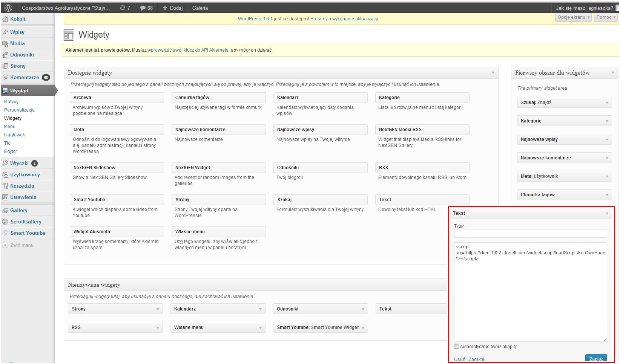The image size is (620, 364).
Task: Click the plugin updates badge showing 2
Action: 34,164
